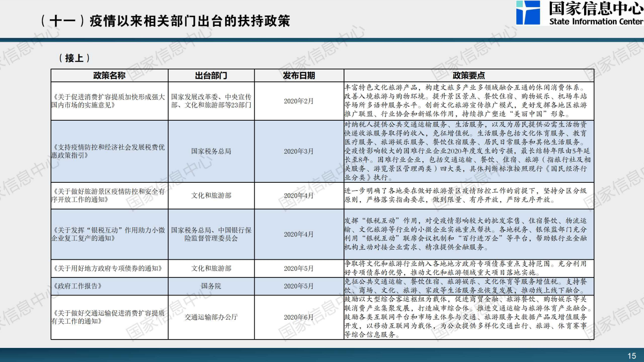The height and width of the screenshot is (362, 644).
Task: Select the "2020年3月" date cell
Action: click(x=299, y=151)
